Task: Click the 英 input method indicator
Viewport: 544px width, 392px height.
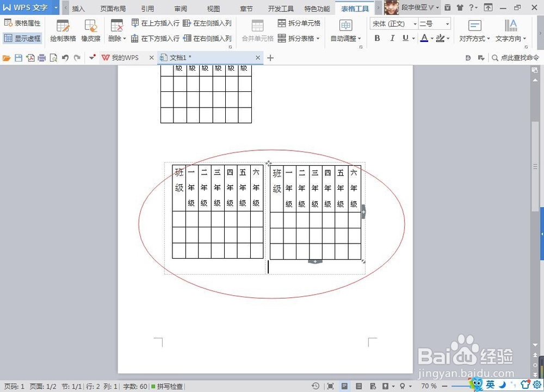Action: click(x=490, y=384)
